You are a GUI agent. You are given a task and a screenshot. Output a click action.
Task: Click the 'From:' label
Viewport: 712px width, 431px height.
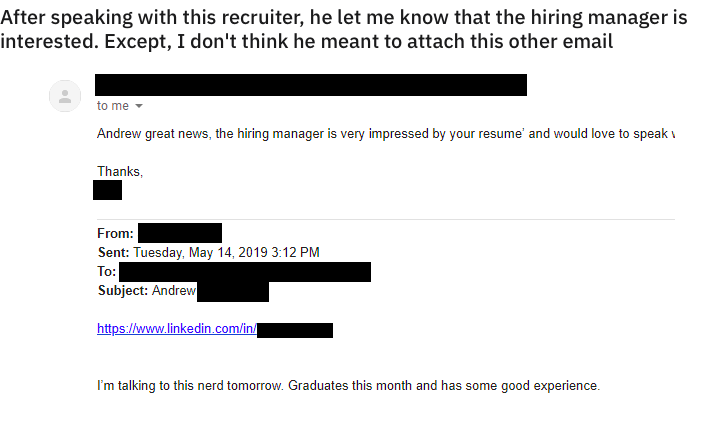116,234
